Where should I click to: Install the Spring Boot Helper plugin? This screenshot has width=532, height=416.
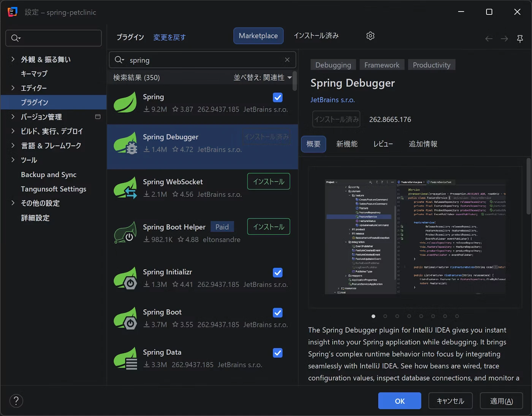point(269,227)
